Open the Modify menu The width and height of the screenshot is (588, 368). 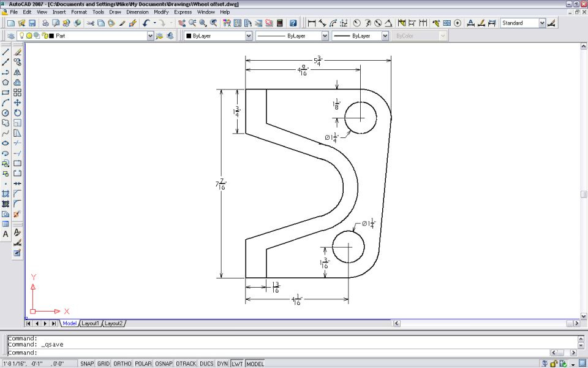[x=161, y=12]
